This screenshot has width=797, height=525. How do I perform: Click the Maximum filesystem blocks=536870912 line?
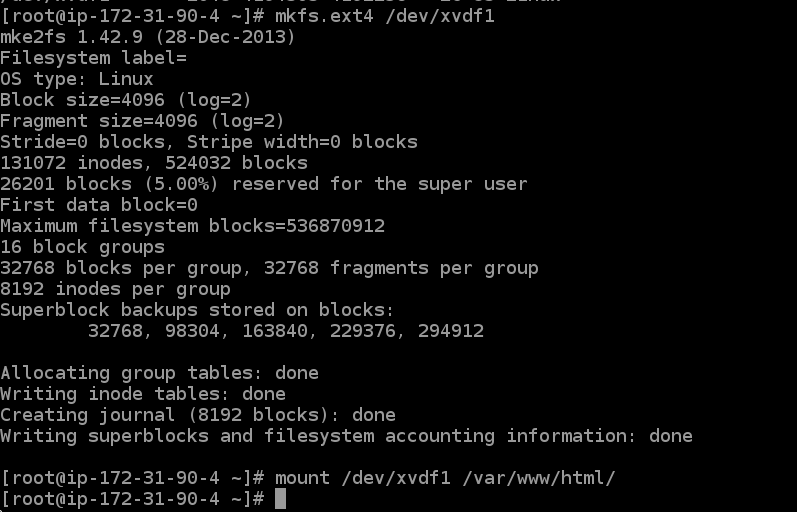click(x=192, y=226)
